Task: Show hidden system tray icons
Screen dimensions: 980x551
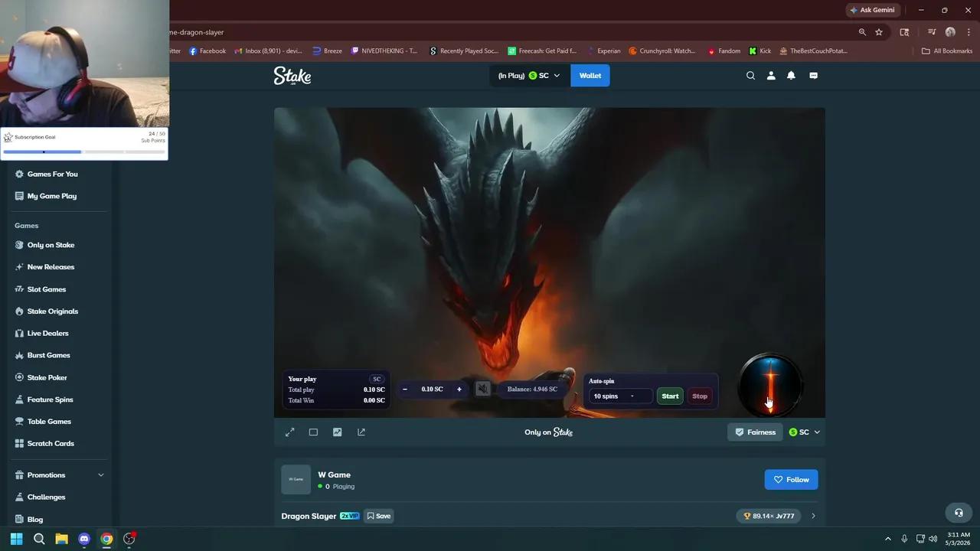Action: (x=888, y=539)
